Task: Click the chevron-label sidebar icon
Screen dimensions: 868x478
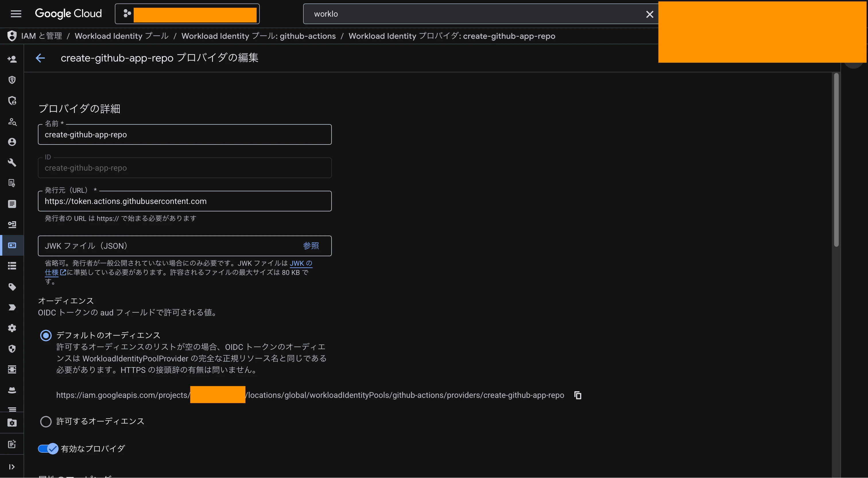Action: 12,307
